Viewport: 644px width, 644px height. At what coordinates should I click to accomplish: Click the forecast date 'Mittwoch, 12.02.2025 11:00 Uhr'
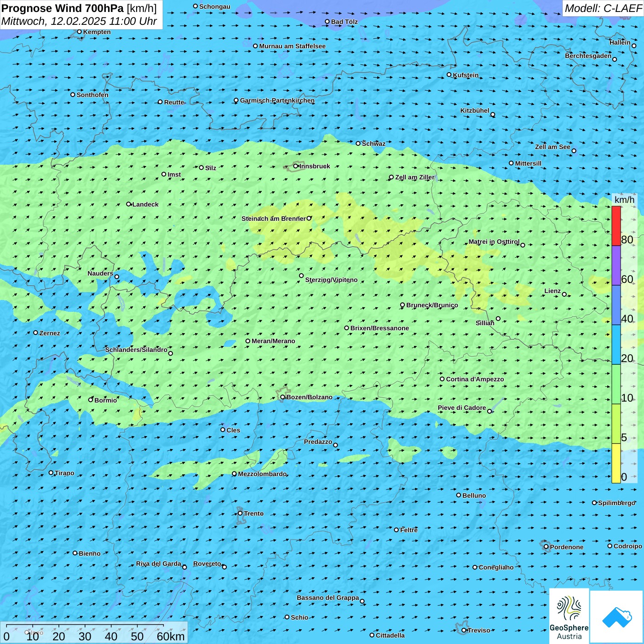[x=79, y=21]
